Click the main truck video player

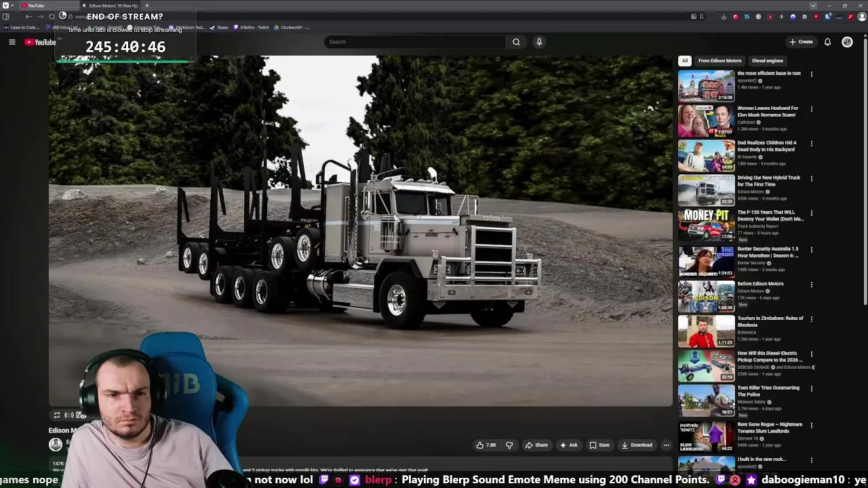[x=361, y=230]
